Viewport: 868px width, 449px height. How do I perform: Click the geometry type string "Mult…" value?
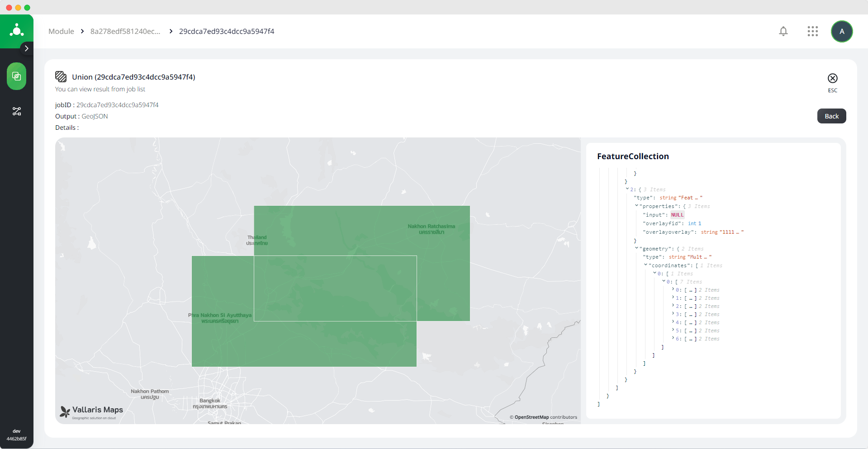(690, 257)
